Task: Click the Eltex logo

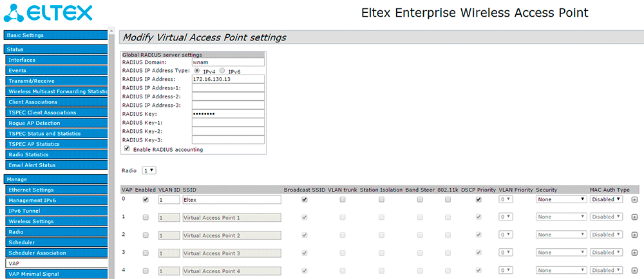Action: 48,13
